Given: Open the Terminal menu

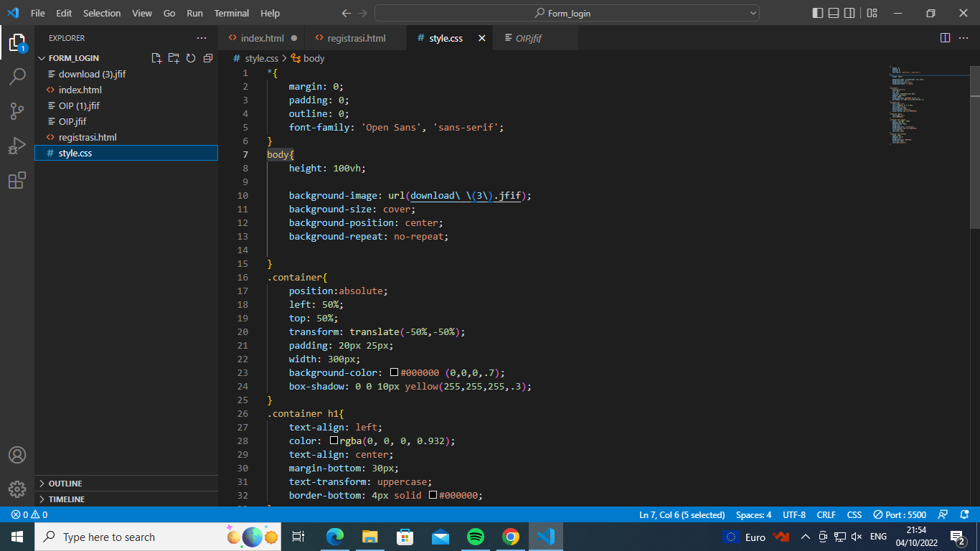Looking at the screenshot, I should (232, 13).
